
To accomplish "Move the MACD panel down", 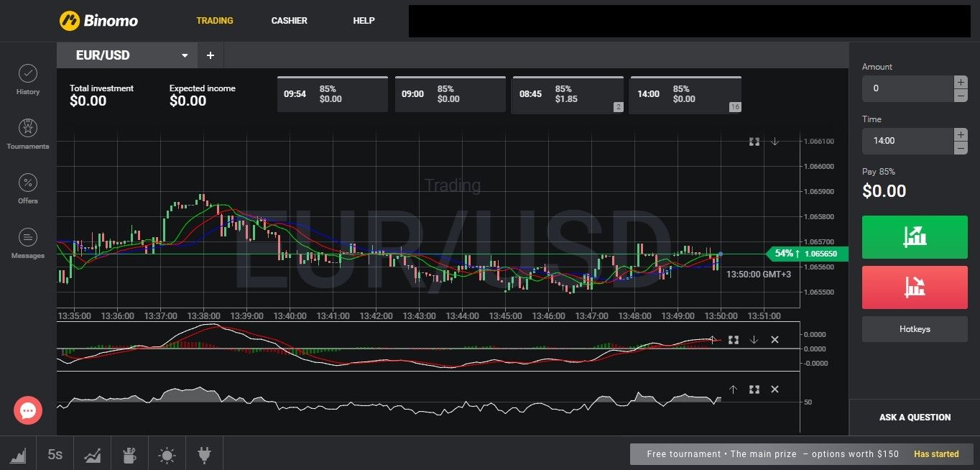I will point(754,340).
